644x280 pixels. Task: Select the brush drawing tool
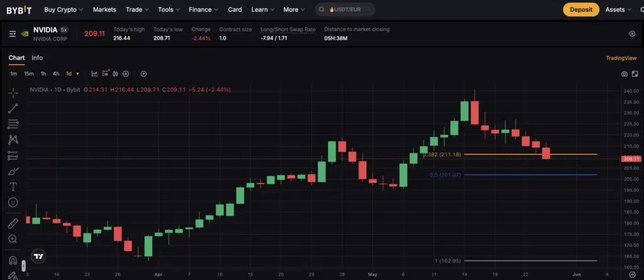(x=13, y=171)
